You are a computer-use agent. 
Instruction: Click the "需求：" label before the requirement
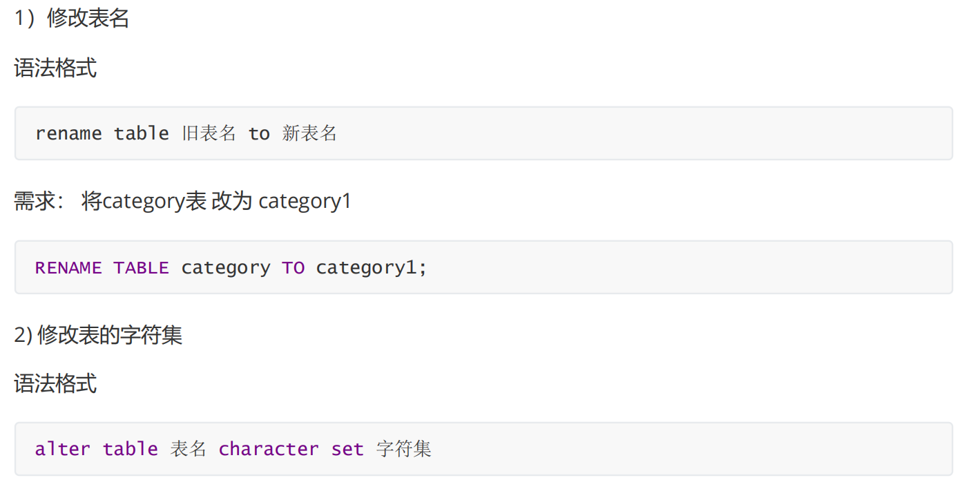click(40, 202)
